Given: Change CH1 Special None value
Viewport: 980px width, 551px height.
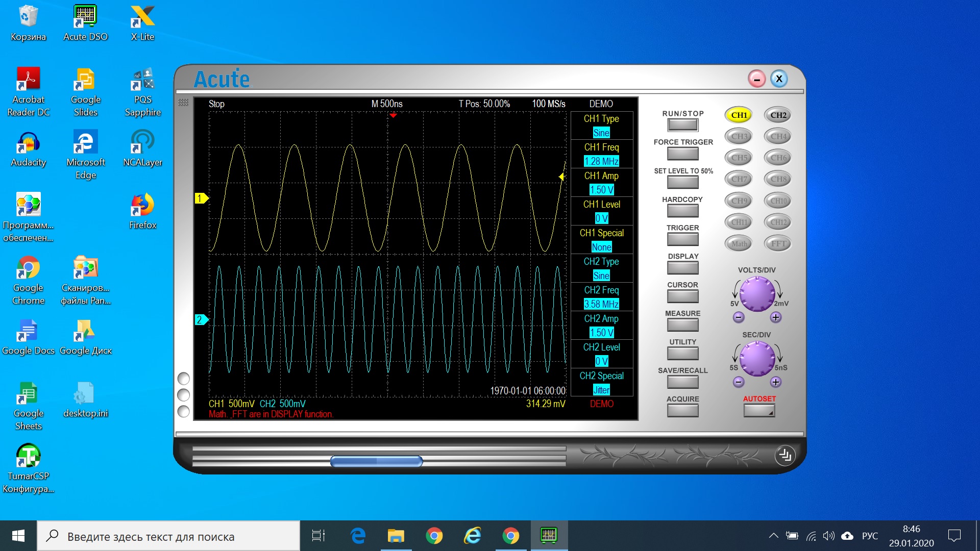Looking at the screenshot, I should (x=601, y=247).
